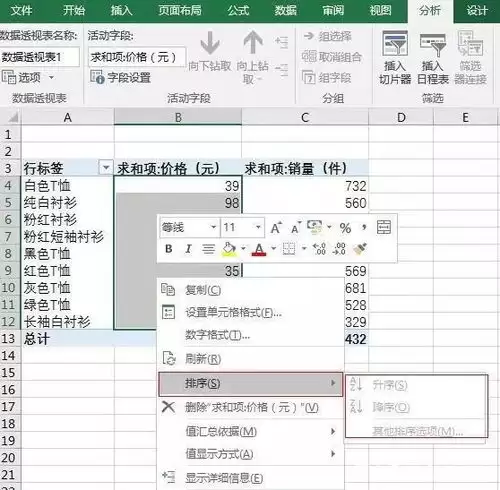Switch to the 审阅 ribbon tab

point(333,11)
